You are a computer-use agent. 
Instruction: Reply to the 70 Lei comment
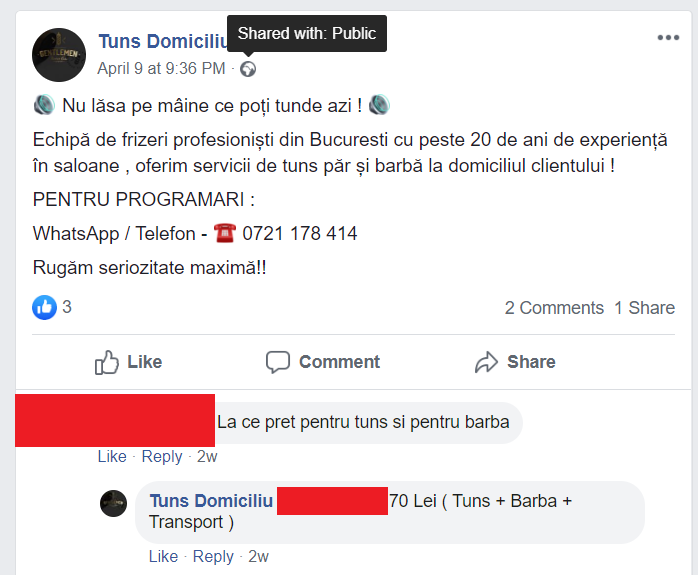(x=213, y=556)
